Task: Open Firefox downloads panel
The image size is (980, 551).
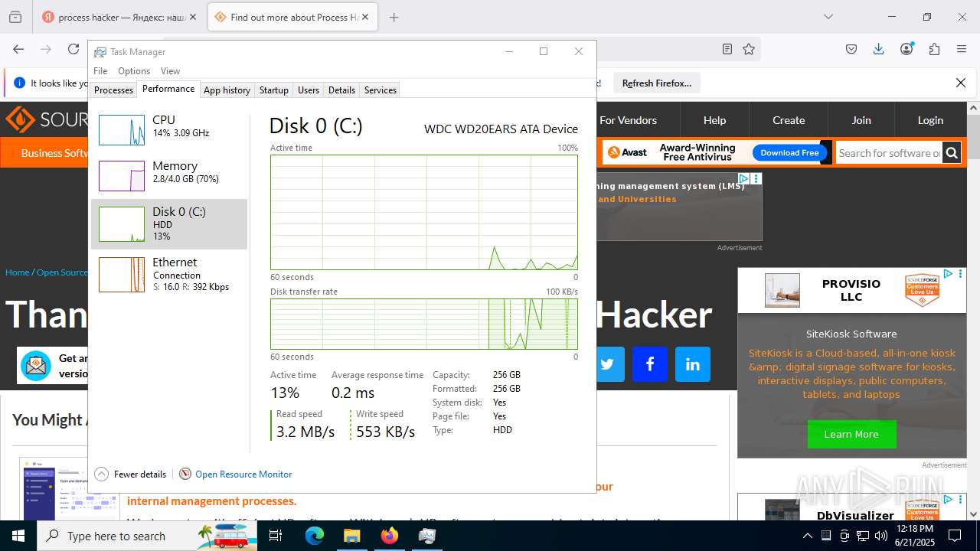Action: pyautogui.click(x=879, y=49)
